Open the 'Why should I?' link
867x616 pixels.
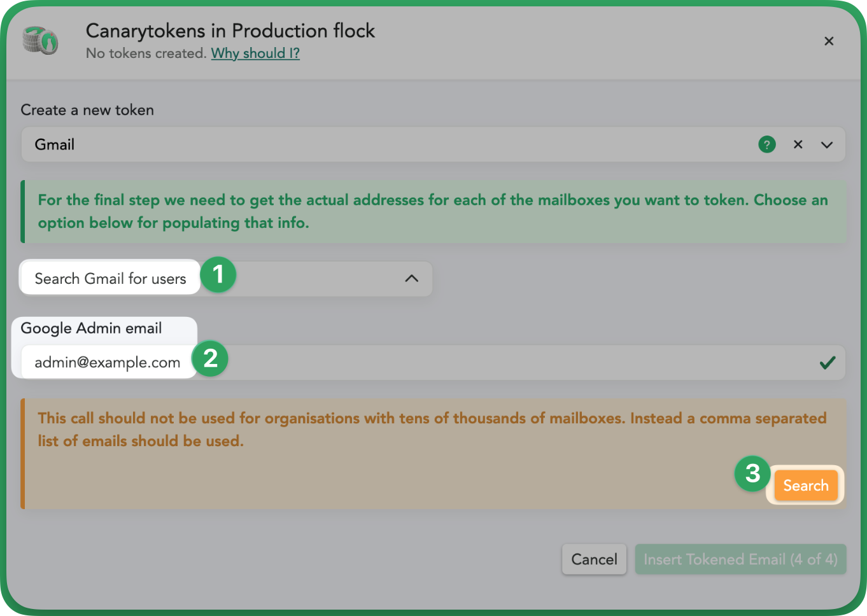(255, 53)
